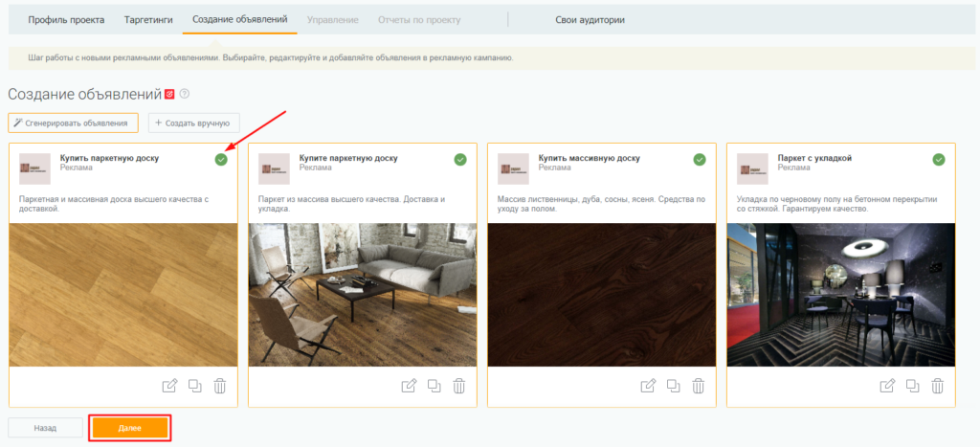Edit the 'Купить паркетную доску' ad

coord(170,386)
